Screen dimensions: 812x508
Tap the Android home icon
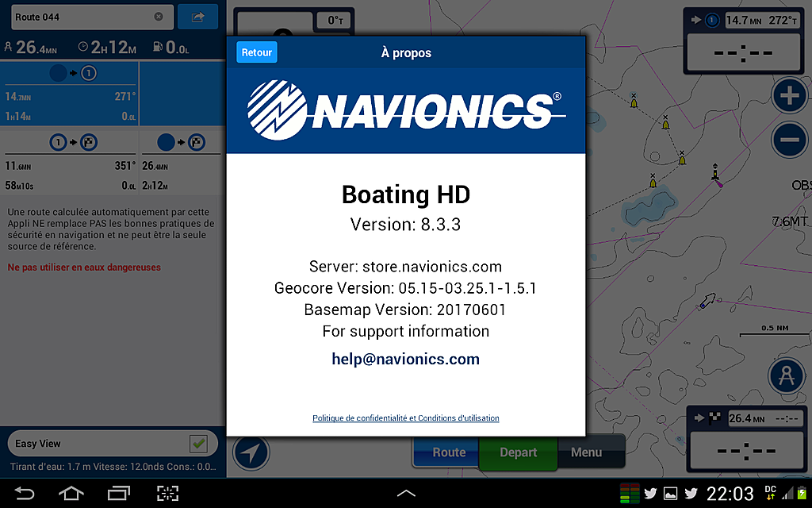(x=71, y=493)
